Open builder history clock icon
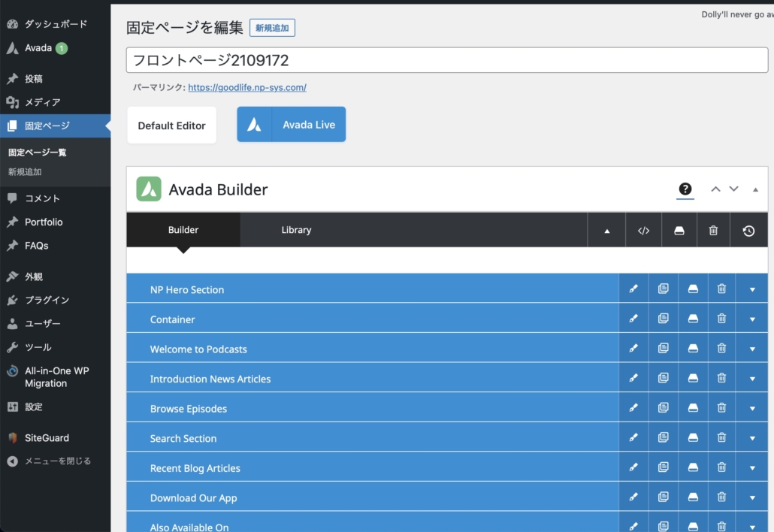The image size is (774, 532). (x=748, y=231)
